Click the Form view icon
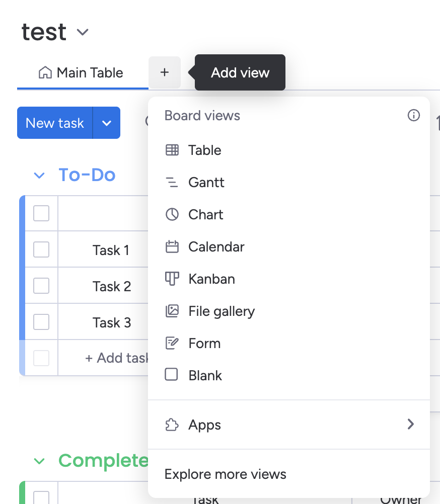Screen dimensions: 440x504 (x=172, y=343)
